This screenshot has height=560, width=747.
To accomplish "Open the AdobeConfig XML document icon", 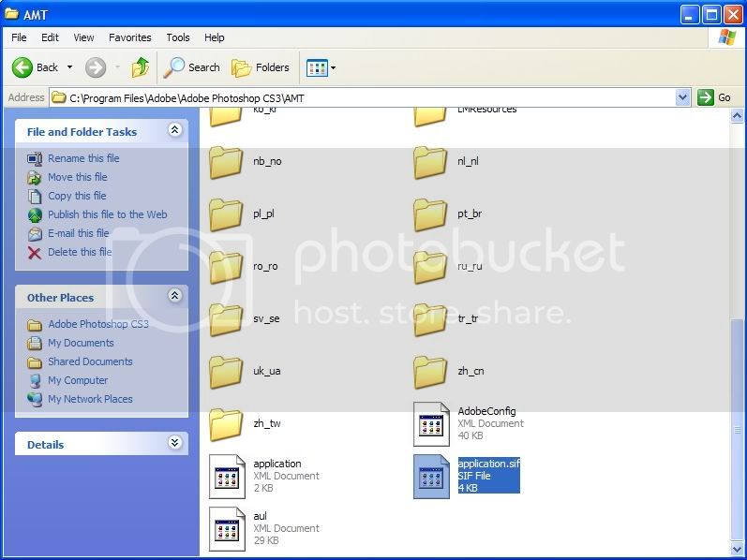I will tap(432, 423).
